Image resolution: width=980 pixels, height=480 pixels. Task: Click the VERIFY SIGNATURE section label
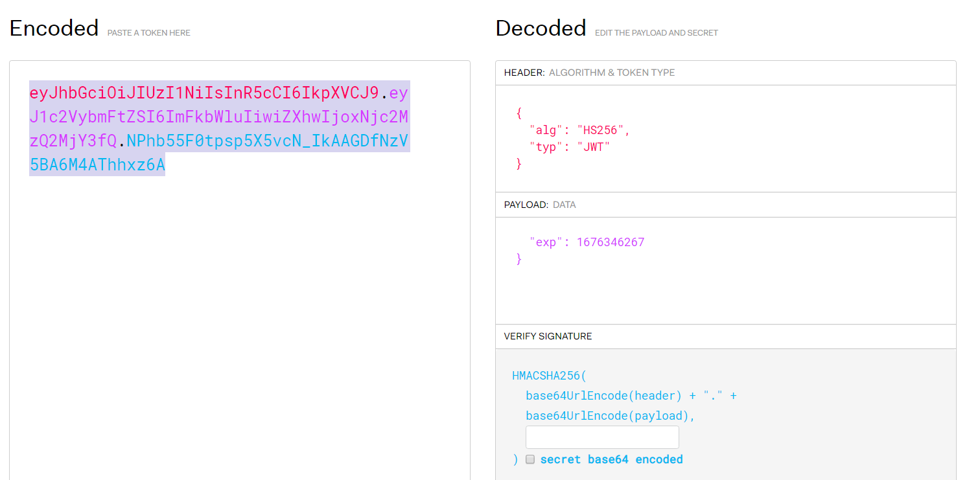point(548,336)
